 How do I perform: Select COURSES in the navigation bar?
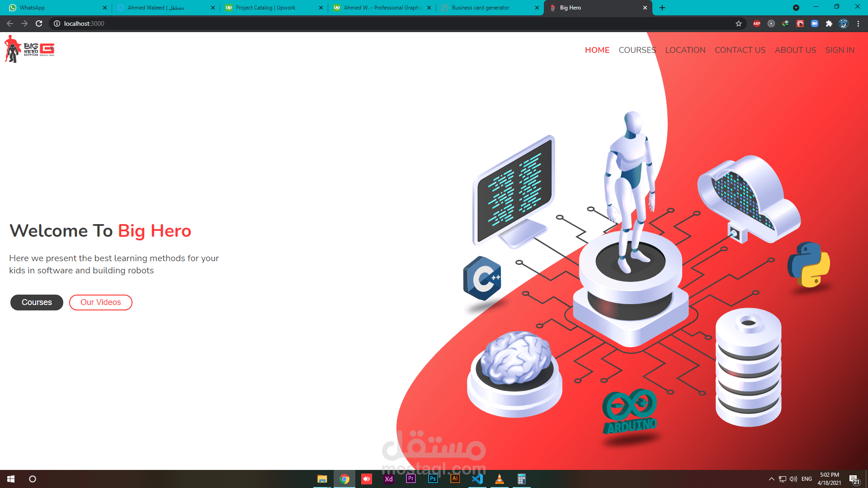point(637,50)
